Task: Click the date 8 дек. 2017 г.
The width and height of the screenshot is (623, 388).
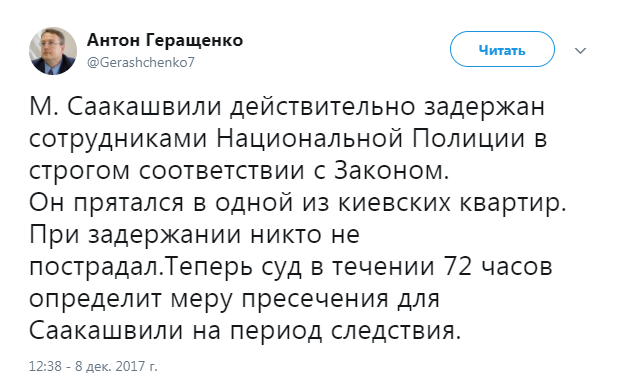Action: click(116, 366)
